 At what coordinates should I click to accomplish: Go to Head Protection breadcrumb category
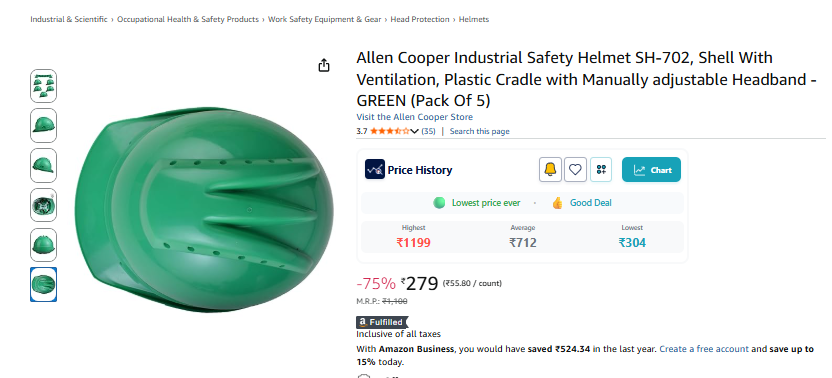tap(420, 19)
